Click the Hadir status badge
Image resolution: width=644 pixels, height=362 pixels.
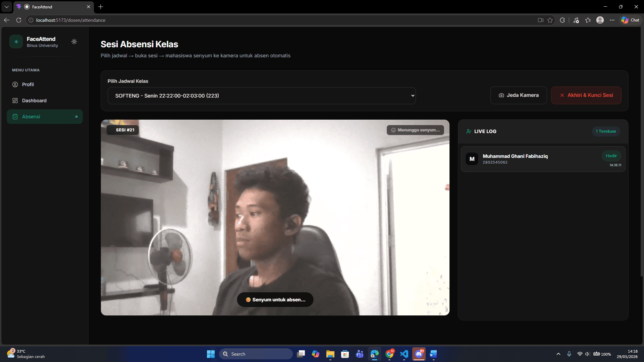tap(611, 156)
